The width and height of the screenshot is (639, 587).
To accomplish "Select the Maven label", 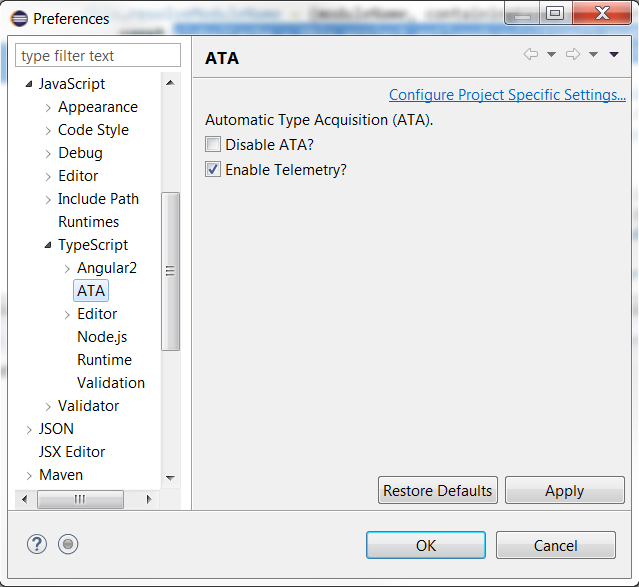I will [61, 475].
